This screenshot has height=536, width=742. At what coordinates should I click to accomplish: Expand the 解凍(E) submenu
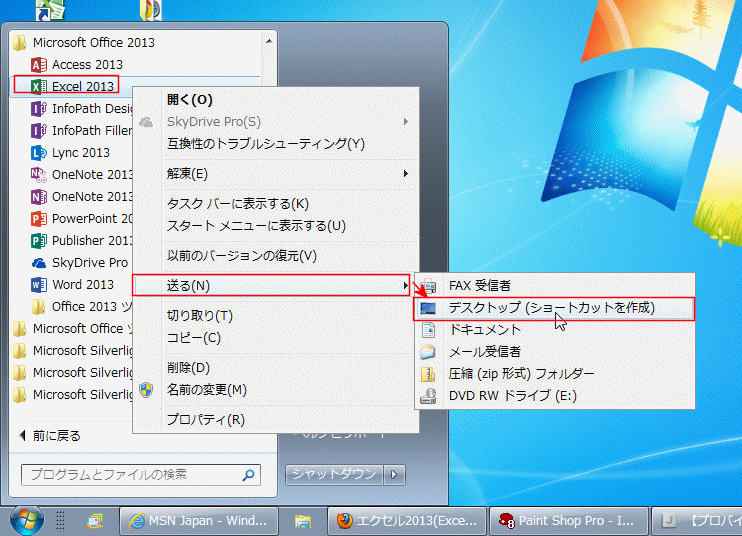coord(275,174)
